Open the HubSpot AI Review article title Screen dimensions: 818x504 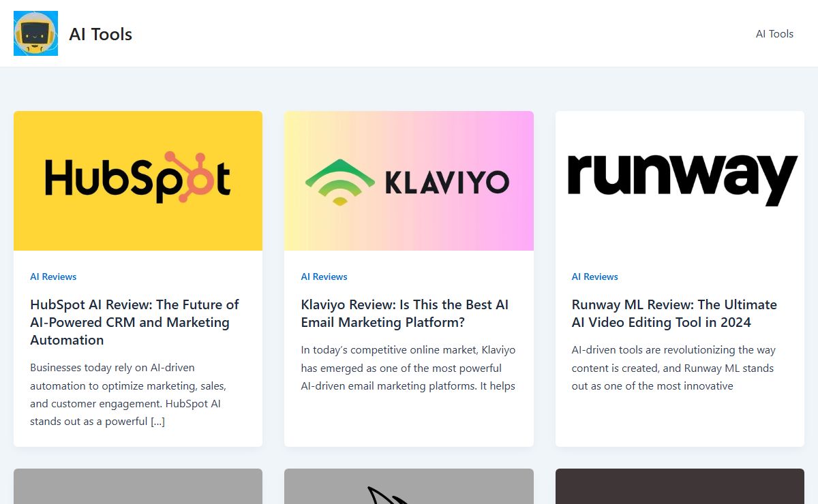(135, 322)
